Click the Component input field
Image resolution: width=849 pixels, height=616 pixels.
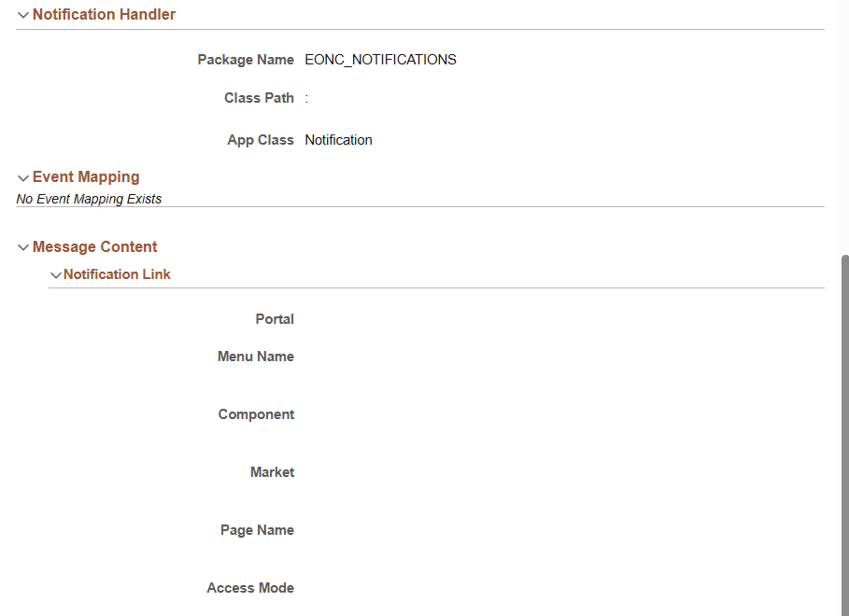[374, 413]
